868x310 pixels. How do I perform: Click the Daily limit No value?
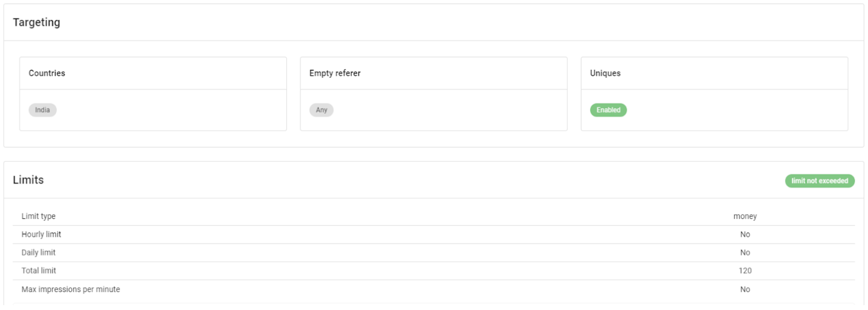point(744,252)
